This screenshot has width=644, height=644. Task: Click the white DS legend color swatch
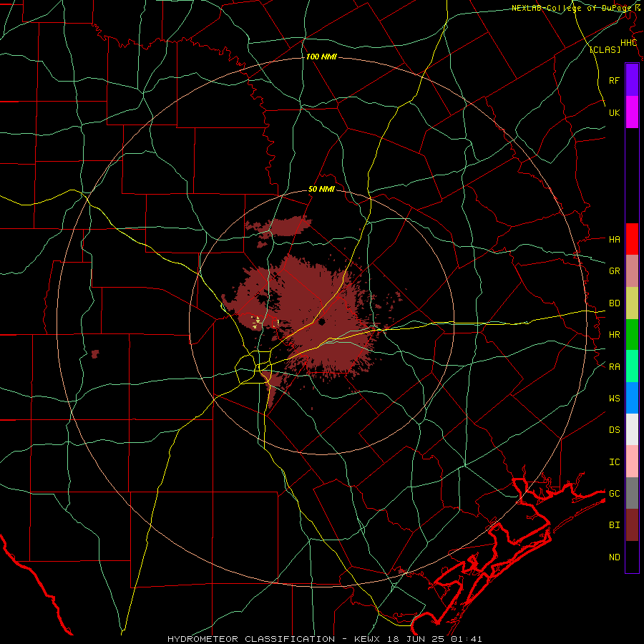(x=632, y=429)
